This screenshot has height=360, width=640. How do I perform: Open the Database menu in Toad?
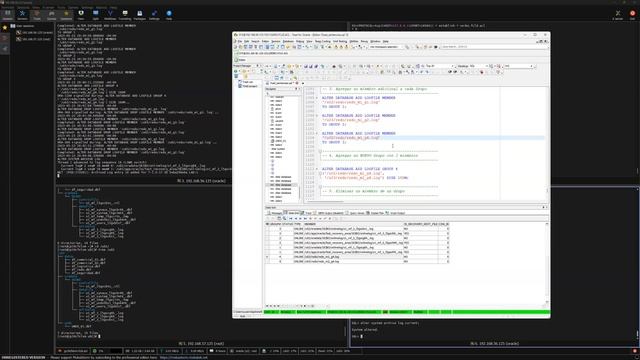[x=288, y=41]
